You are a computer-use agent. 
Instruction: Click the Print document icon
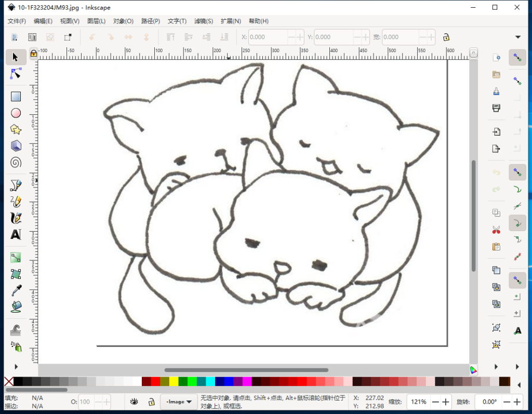tap(496, 108)
